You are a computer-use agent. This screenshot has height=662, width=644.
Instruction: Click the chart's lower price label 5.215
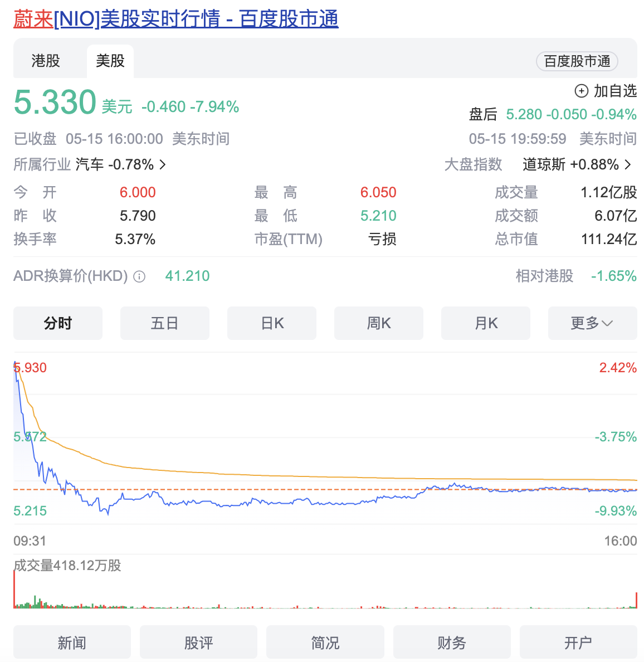[30, 511]
